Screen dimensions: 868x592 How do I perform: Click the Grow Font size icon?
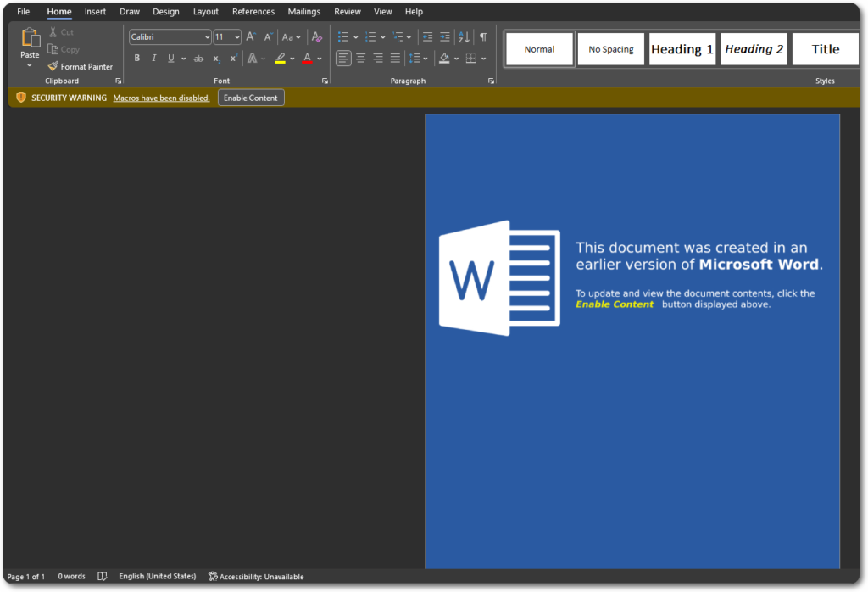(251, 37)
